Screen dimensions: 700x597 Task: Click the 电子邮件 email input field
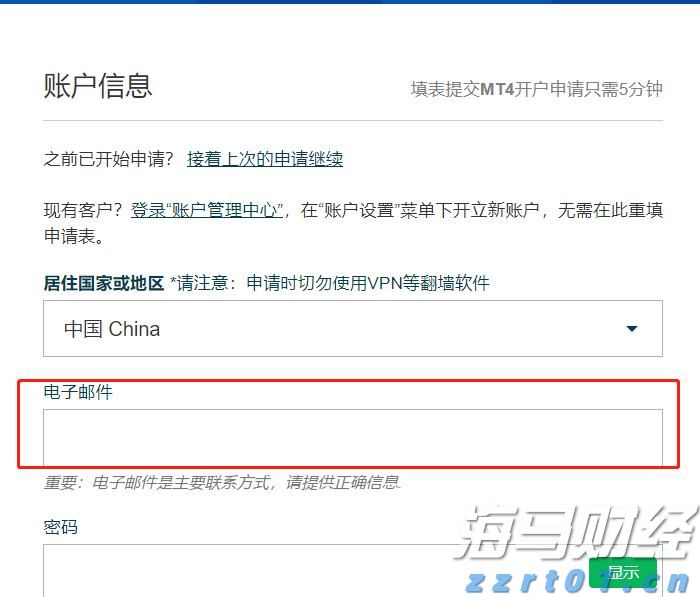(352, 437)
